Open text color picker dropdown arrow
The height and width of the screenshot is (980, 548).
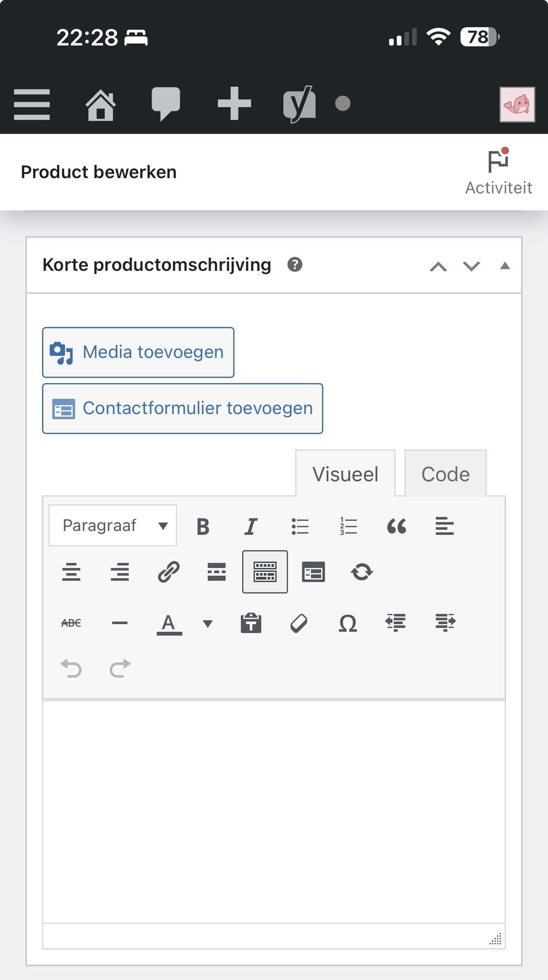click(207, 624)
